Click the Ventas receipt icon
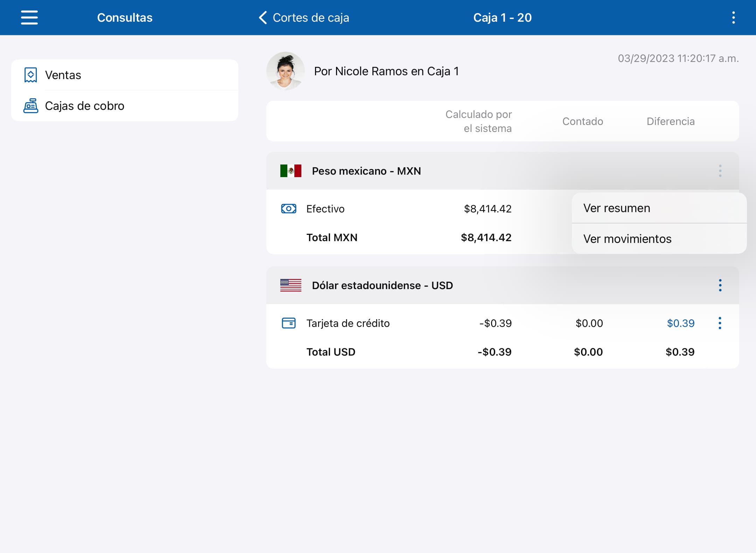This screenshot has height=553, width=756. pyautogui.click(x=30, y=75)
